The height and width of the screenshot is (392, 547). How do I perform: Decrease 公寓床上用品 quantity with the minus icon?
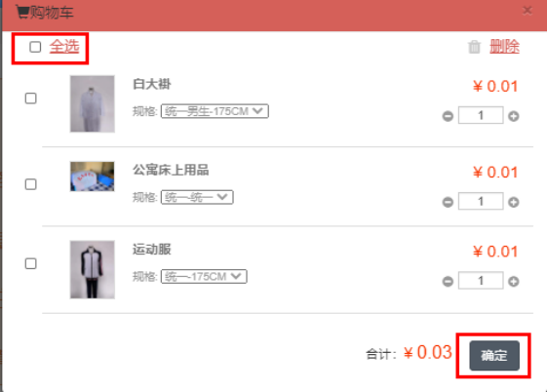click(x=448, y=202)
